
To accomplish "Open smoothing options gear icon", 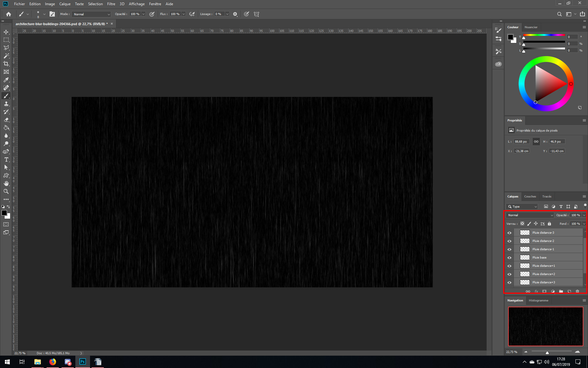I will tap(235, 14).
